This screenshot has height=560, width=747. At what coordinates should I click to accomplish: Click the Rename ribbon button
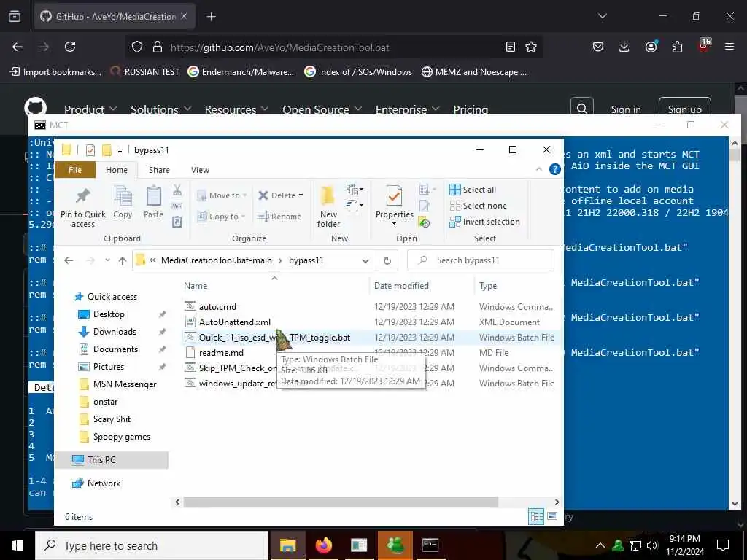279,217
